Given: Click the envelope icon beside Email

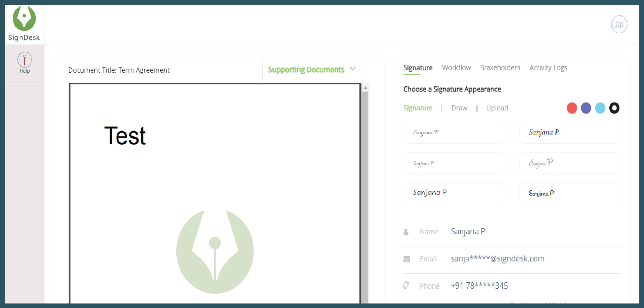Looking at the screenshot, I should (x=407, y=259).
